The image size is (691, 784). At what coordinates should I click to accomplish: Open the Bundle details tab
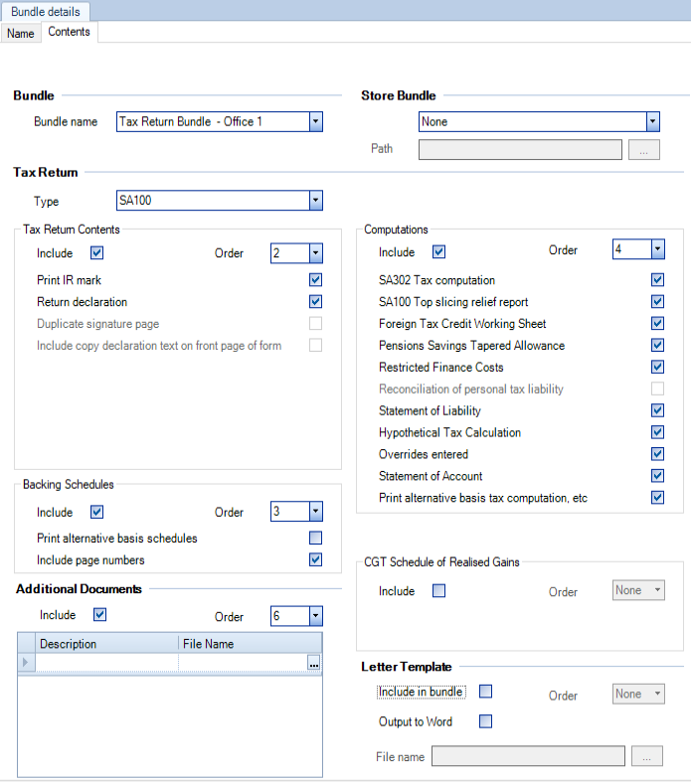point(46,12)
